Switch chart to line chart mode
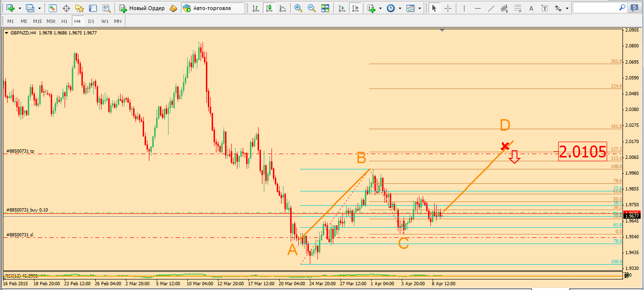 pyautogui.click(x=283, y=8)
